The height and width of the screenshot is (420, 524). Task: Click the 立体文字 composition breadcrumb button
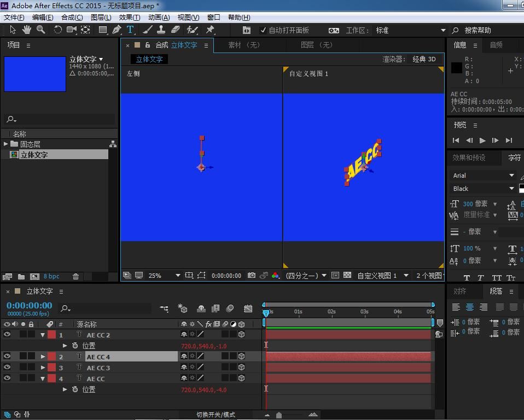149,59
